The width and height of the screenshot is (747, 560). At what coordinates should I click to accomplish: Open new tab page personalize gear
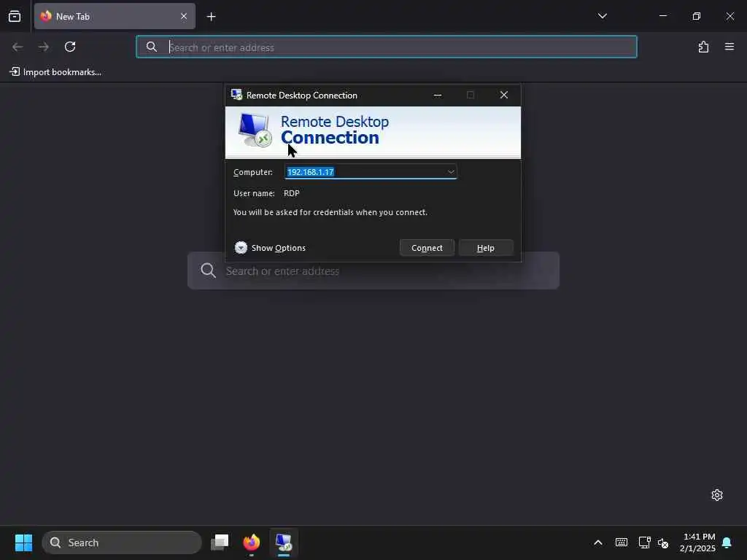[x=717, y=495]
